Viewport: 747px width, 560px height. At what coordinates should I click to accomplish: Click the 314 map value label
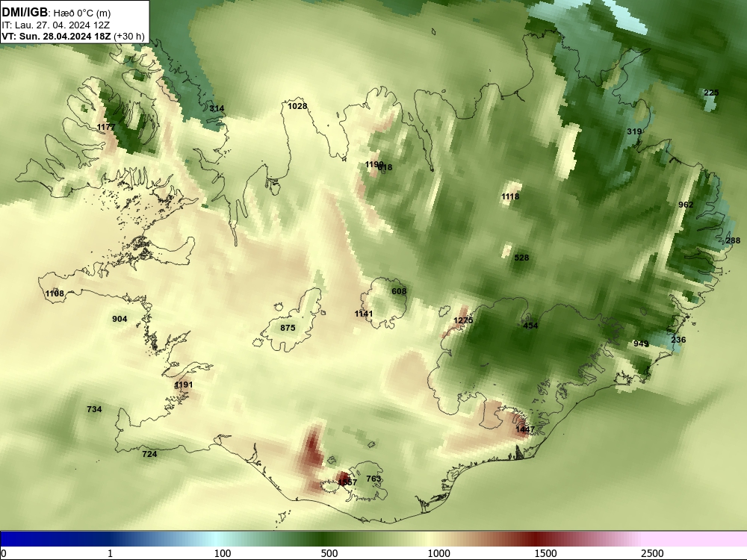click(x=217, y=108)
